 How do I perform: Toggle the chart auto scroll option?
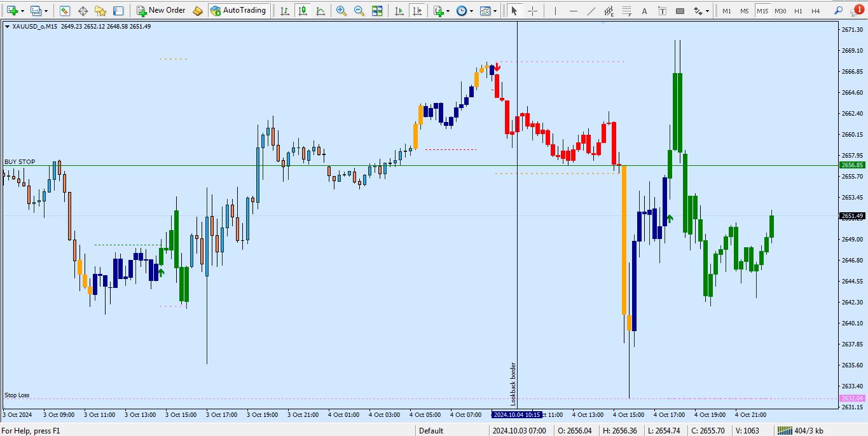tap(399, 10)
